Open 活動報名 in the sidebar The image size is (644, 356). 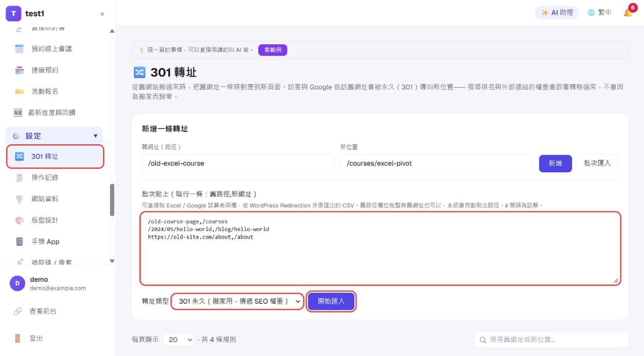tap(55, 92)
